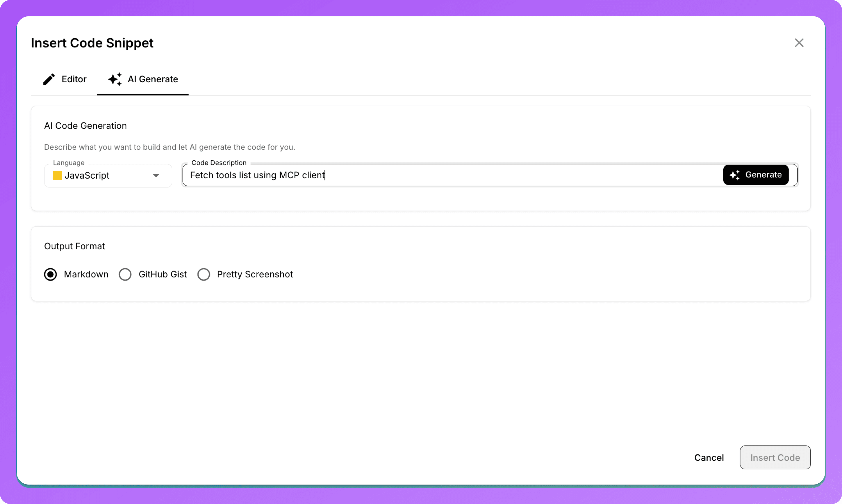Image resolution: width=842 pixels, height=504 pixels.
Task: Click the 'Describe what you want to build' text
Action: click(169, 147)
